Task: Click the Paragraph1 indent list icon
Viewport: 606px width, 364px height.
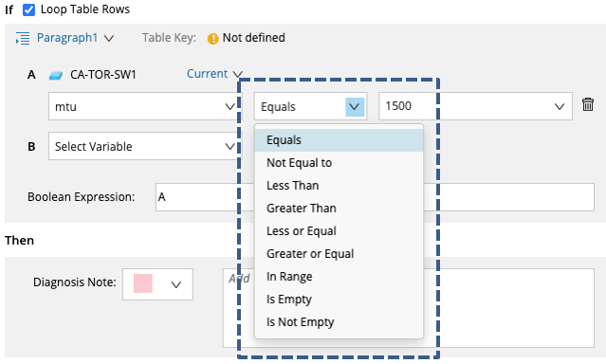Action: (x=23, y=39)
